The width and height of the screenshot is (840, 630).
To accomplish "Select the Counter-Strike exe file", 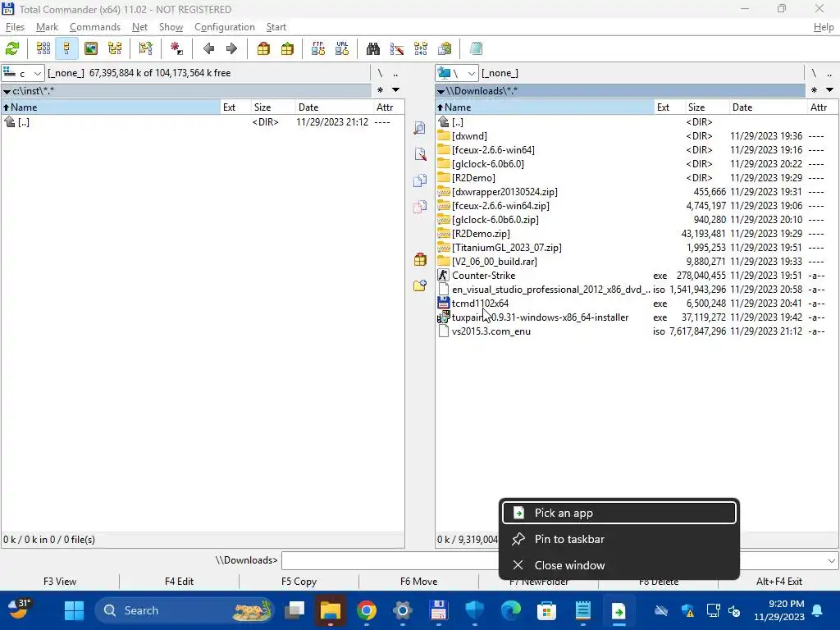I will 637,276.
